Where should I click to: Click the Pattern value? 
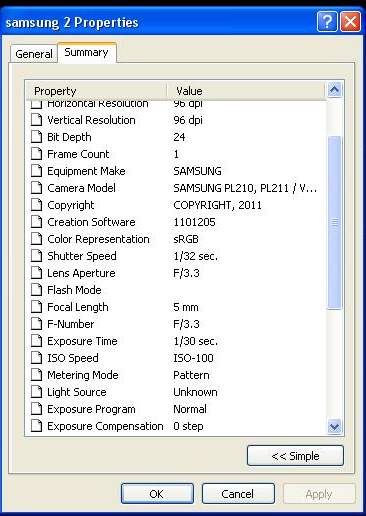click(x=191, y=375)
